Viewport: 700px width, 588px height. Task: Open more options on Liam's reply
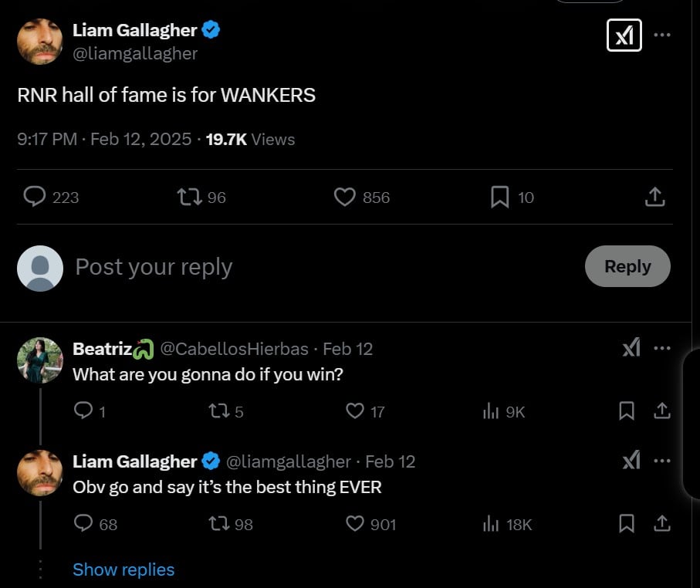[x=661, y=461]
